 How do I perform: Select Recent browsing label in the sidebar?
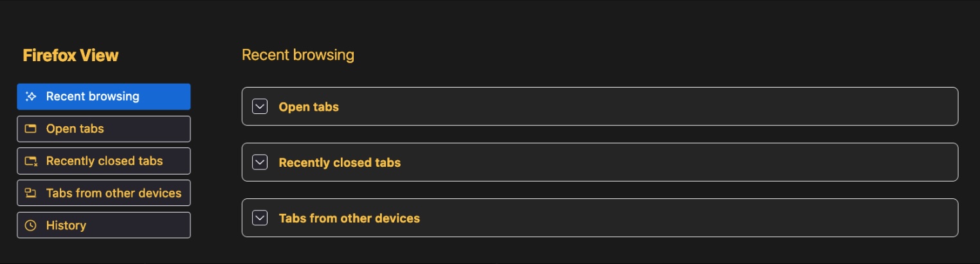pos(93,97)
